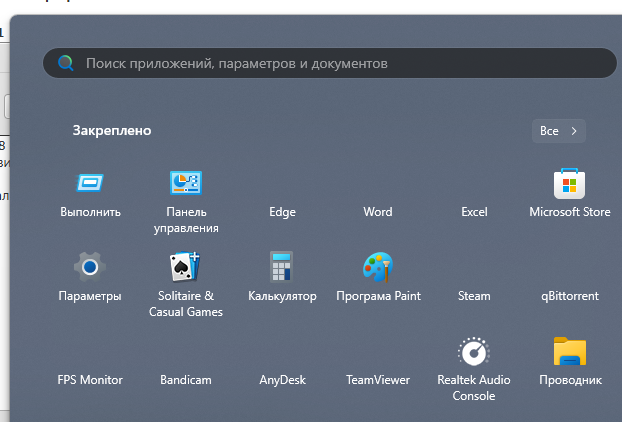Open Параметры settings gear icon
Screen dimensions: 622x422
tap(90, 267)
